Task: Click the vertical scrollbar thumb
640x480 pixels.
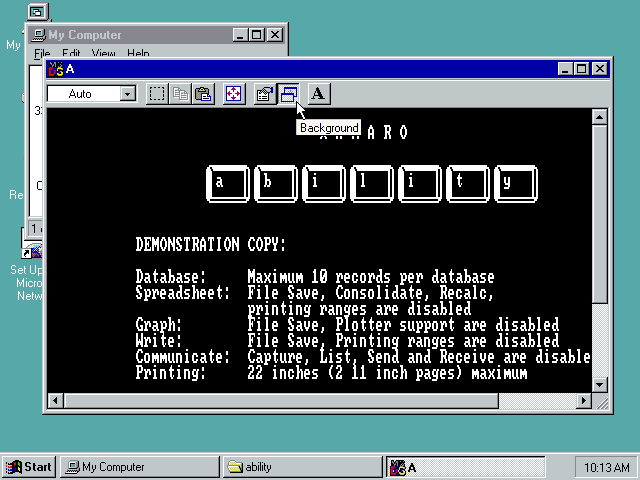Action: tap(599, 214)
